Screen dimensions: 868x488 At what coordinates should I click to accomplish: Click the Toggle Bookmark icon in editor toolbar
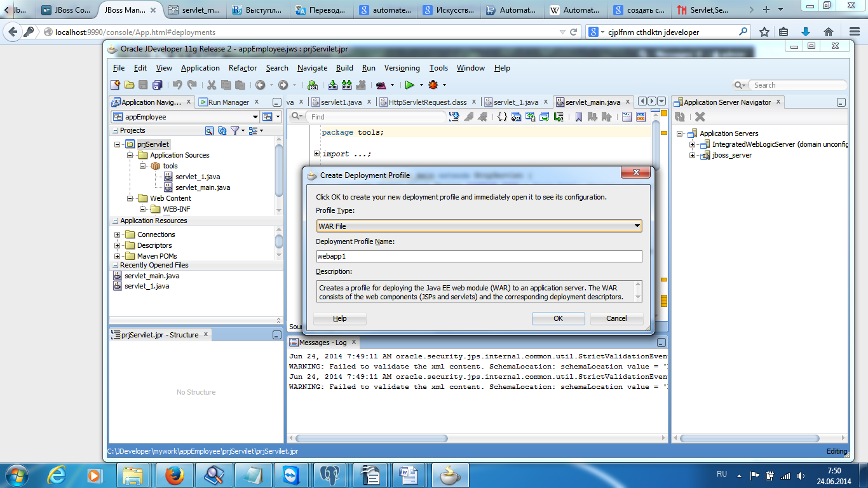point(578,116)
